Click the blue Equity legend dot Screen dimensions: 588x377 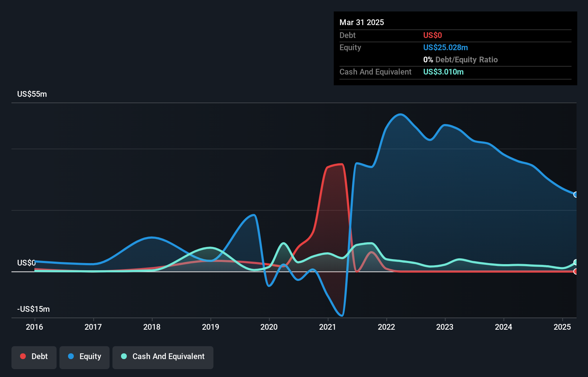71,356
